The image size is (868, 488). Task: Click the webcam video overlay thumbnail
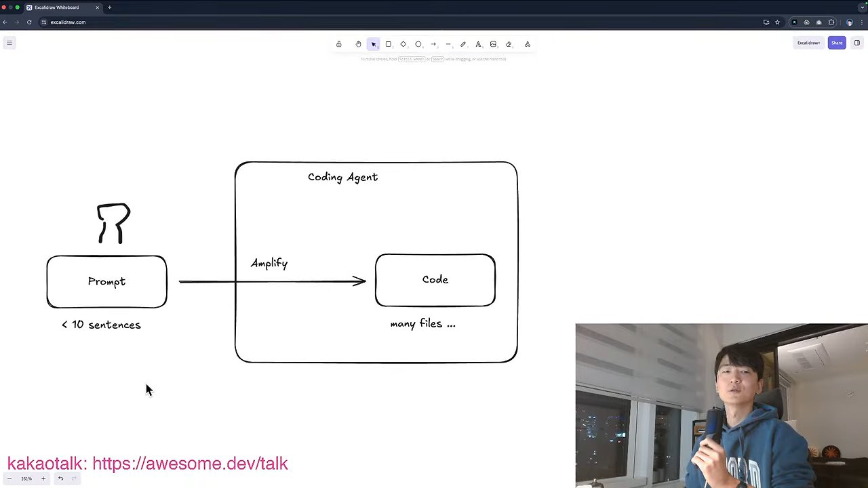coord(722,405)
